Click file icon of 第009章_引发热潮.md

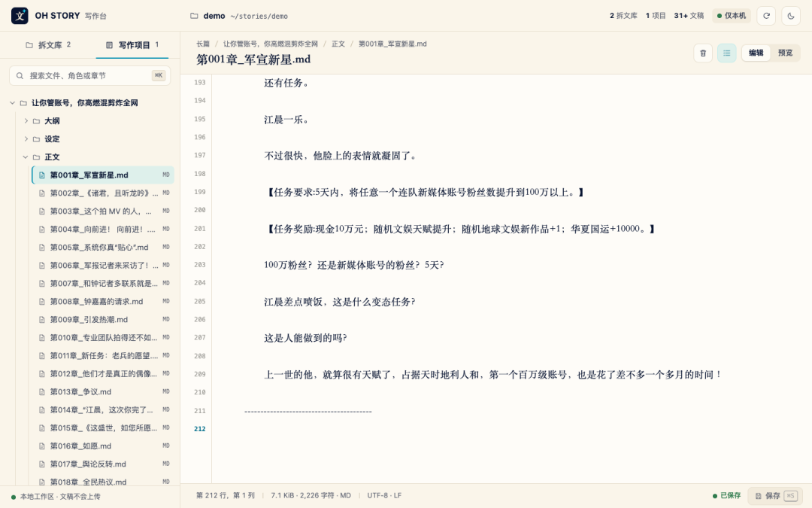point(42,320)
